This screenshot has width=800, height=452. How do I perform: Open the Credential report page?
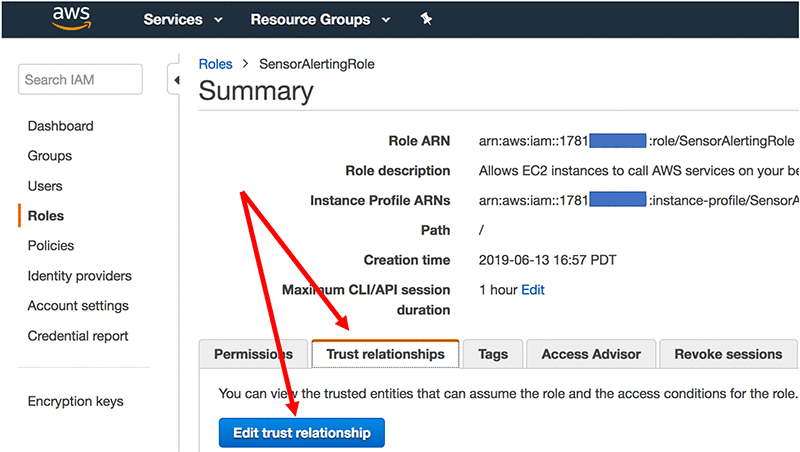(x=78, y=336)
